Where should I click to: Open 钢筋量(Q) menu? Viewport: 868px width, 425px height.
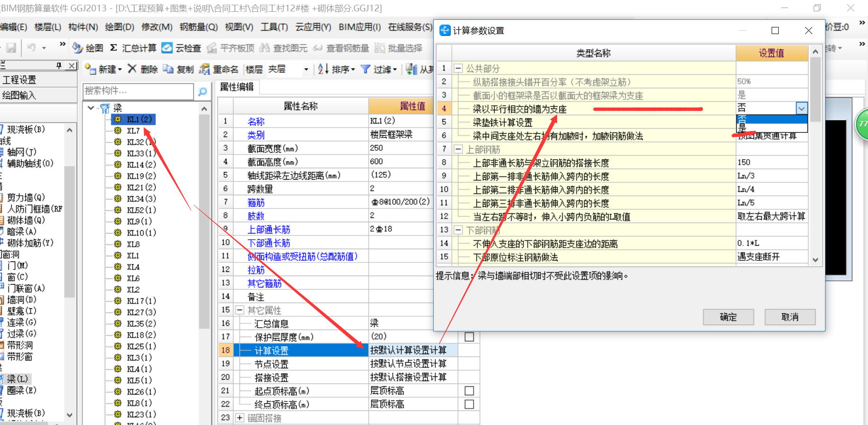tap(198, 27)
